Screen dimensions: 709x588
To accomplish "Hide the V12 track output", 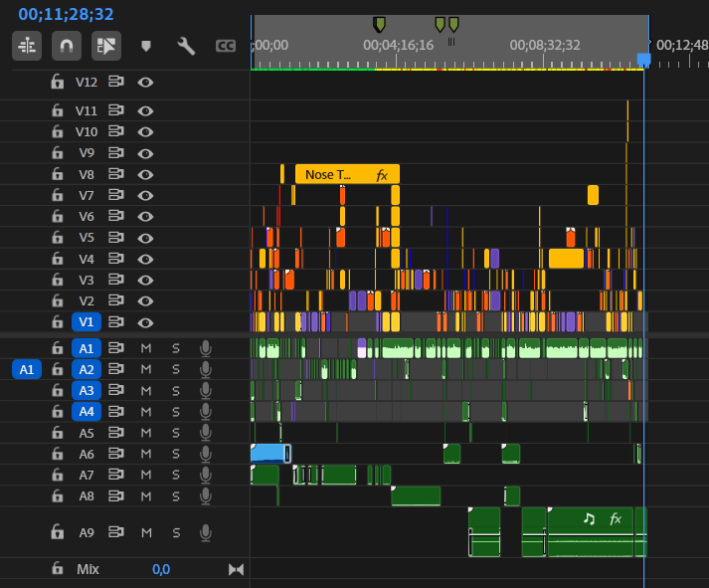I will point(145,83).
